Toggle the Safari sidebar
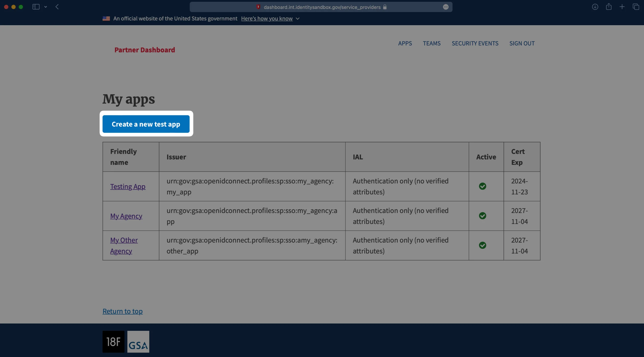This screenshot has height=357, width=644. pos(36,7)
